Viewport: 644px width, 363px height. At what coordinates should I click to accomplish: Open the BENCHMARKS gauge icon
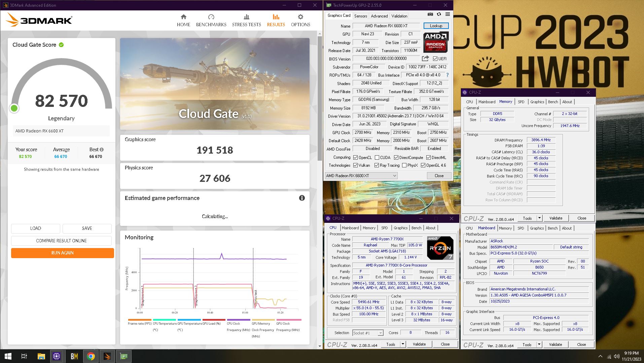coord(211,17)
